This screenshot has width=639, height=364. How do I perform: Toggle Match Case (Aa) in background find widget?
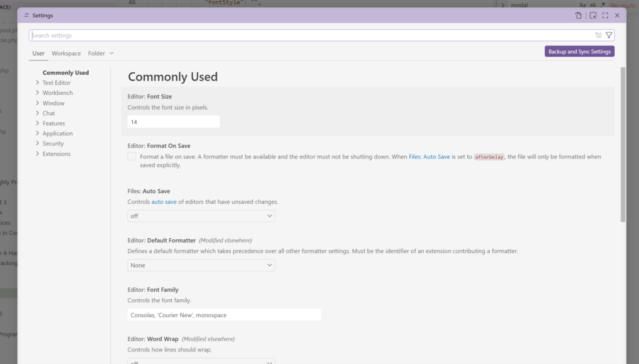pos(583,5)
